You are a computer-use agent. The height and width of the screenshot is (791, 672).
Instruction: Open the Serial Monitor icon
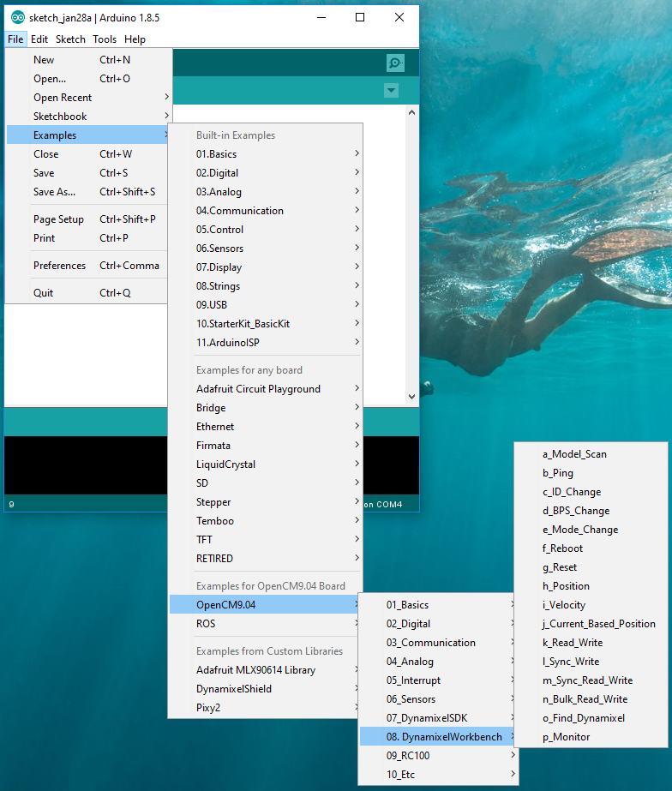click(x=394, y=63)
